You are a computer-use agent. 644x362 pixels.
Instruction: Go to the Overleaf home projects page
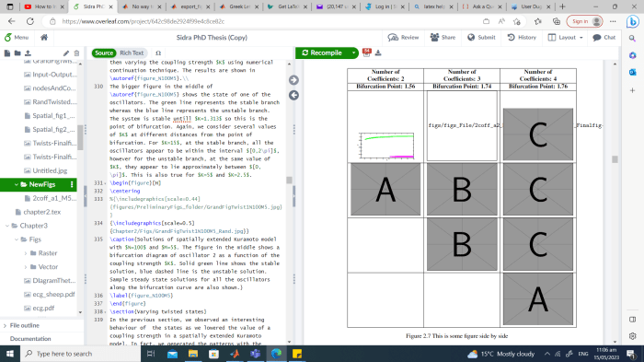(x=44, y=38)
